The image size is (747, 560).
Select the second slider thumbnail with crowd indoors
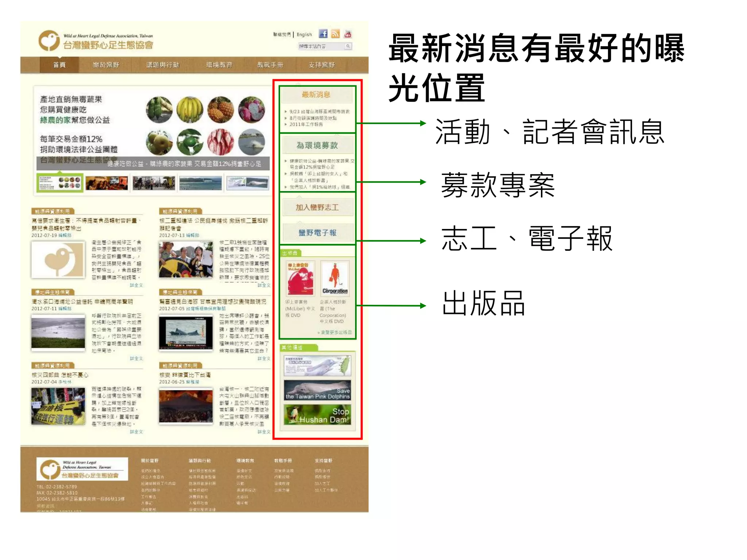pyautogui.click(x=107, y=183)
